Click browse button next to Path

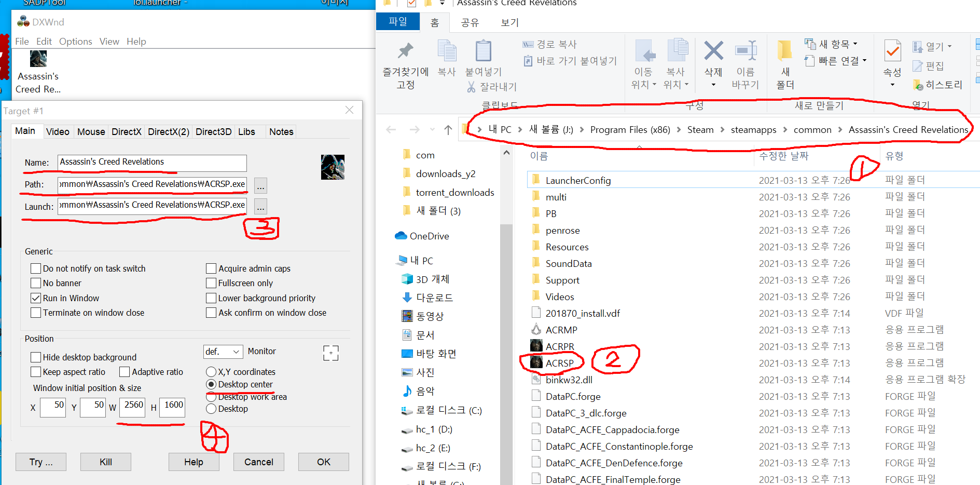261,185
